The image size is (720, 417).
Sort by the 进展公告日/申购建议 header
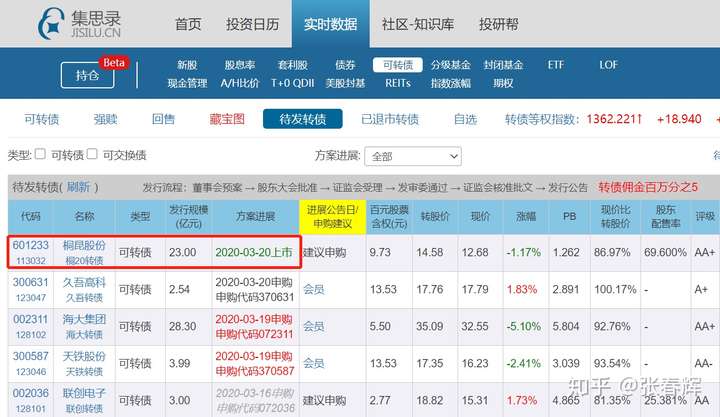[x=332, y=216]
